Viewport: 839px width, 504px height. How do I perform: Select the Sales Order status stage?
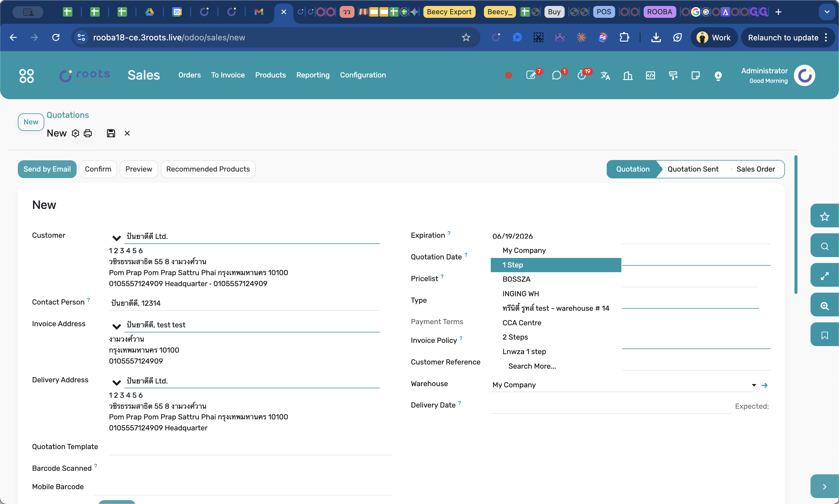pyautogui.click(x=756, y=169)
